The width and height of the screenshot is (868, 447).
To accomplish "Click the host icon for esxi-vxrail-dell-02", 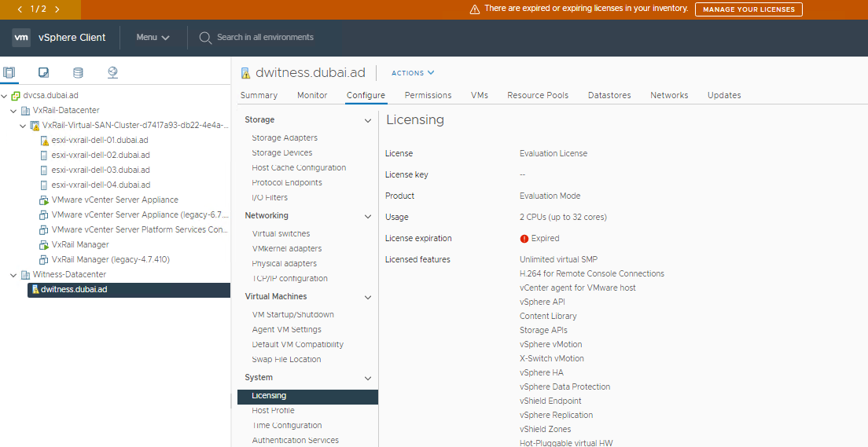I will coord(44,156).
